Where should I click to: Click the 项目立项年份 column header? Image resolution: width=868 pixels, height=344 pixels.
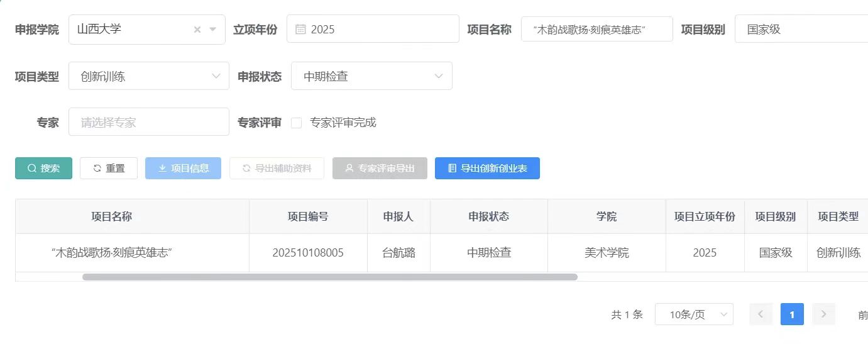tap(705, 216)
